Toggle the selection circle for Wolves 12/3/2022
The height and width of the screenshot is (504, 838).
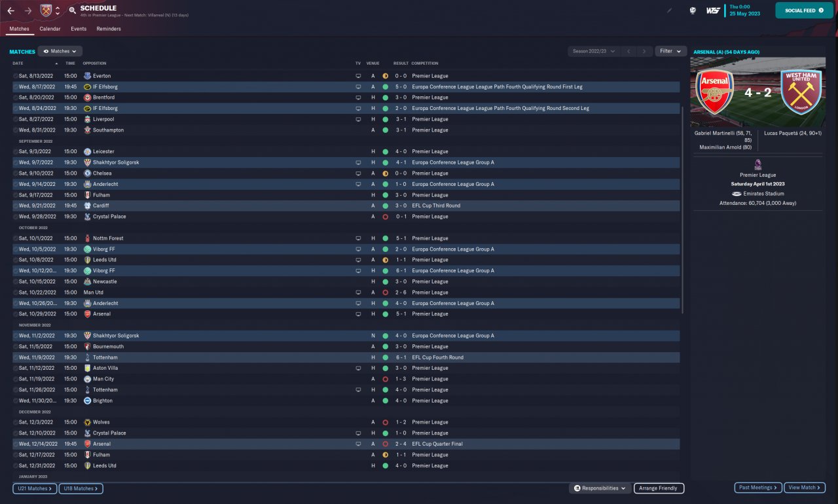tap(15, 422)
